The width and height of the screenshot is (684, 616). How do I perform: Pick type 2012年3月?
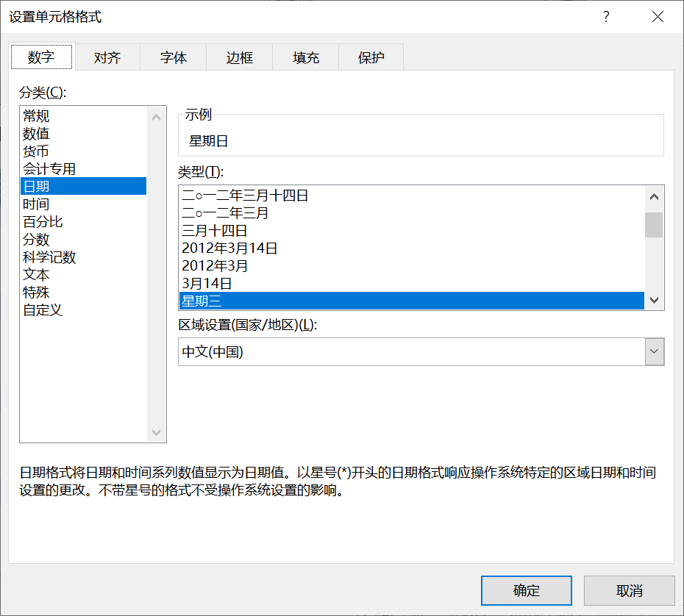point(412,265)
